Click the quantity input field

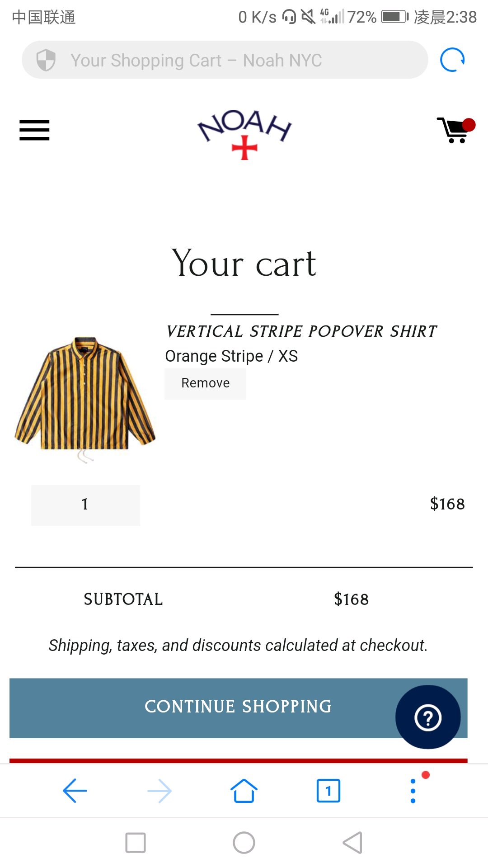85,505
